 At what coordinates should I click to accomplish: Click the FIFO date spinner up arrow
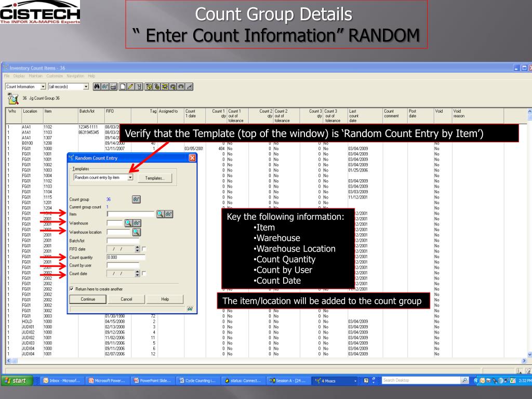click(137, 247)
